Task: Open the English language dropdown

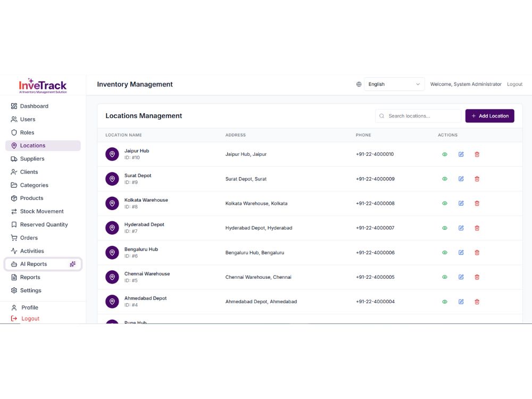Action: [x=394, y=84]
